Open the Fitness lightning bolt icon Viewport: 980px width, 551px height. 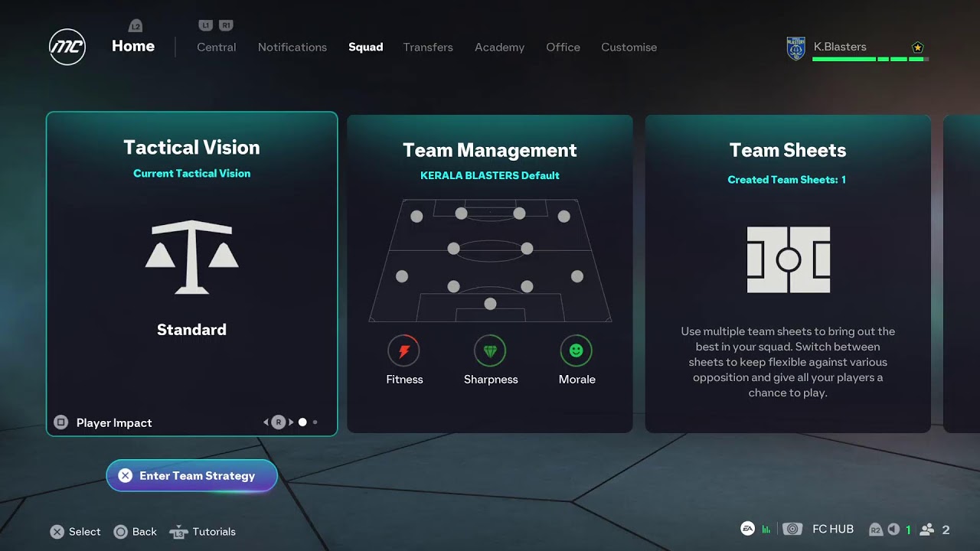tap(404, 351)
